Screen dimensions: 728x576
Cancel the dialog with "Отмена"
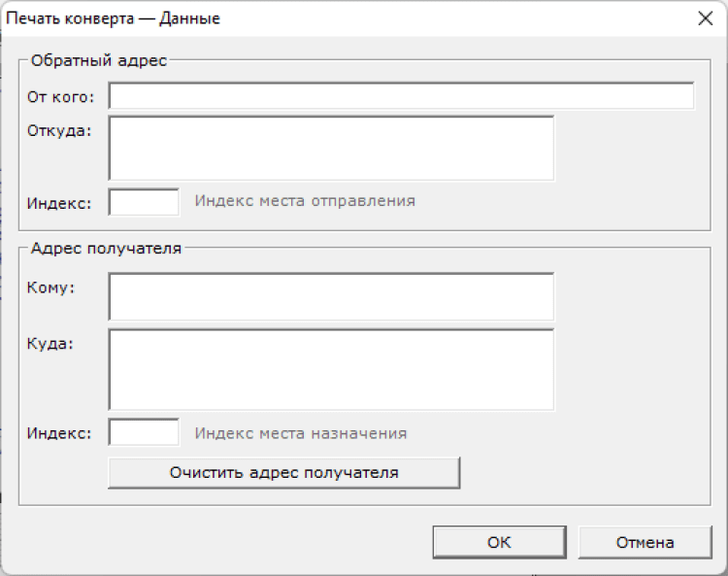click(645, 543)
